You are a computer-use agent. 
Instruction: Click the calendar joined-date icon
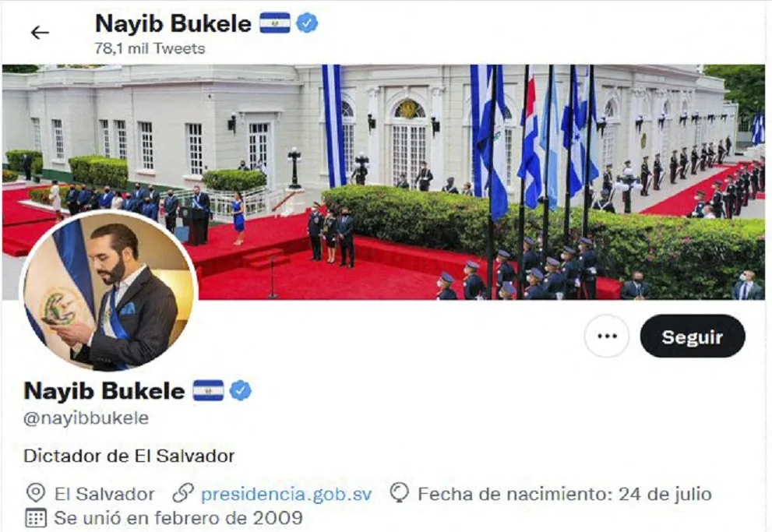coord(36,518)
